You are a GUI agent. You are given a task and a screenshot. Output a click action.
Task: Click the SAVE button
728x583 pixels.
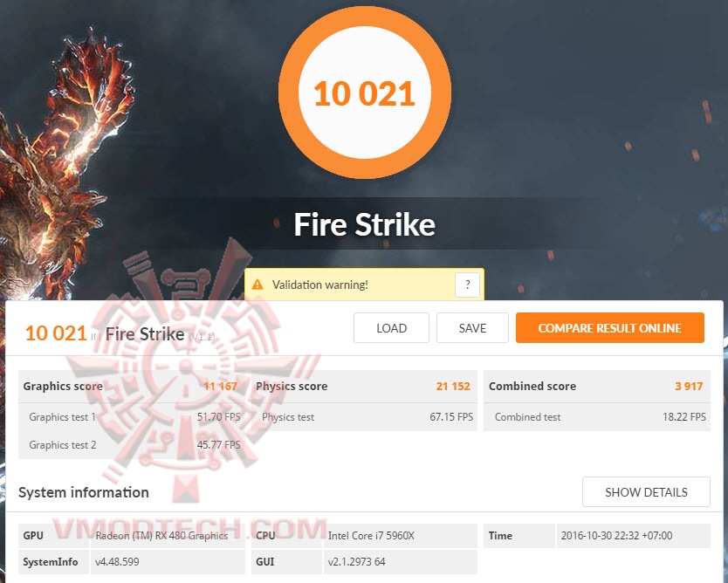click(472, 327)
